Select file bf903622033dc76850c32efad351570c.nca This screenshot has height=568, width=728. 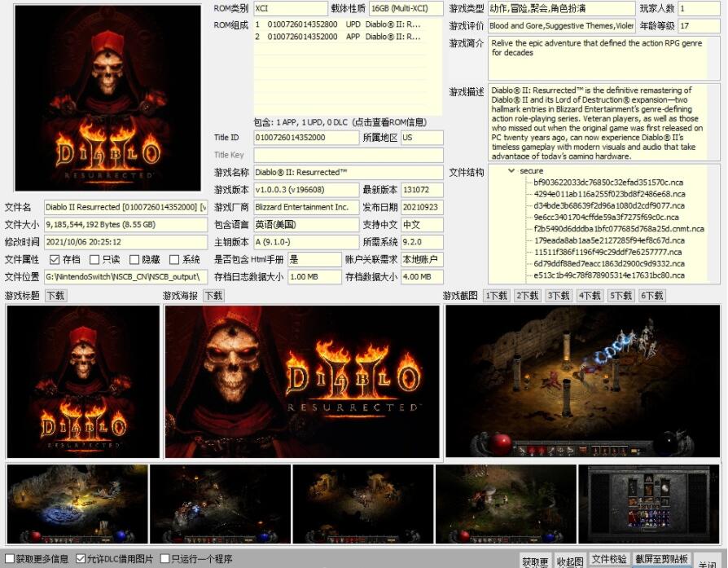[608, 183]
